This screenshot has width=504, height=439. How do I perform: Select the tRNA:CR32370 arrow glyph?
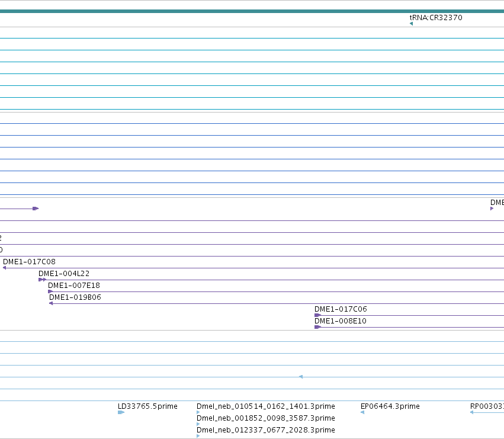pyautogui.click(x=411, y=24)
